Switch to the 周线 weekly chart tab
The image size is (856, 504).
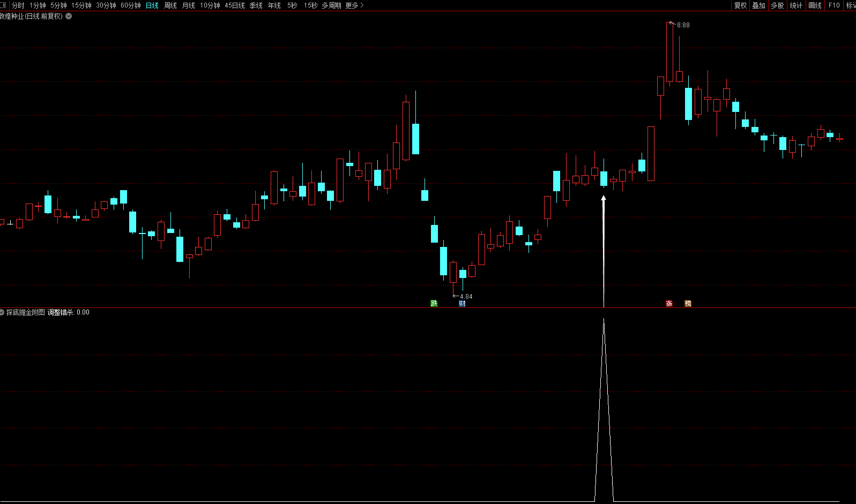coord(170,5)
